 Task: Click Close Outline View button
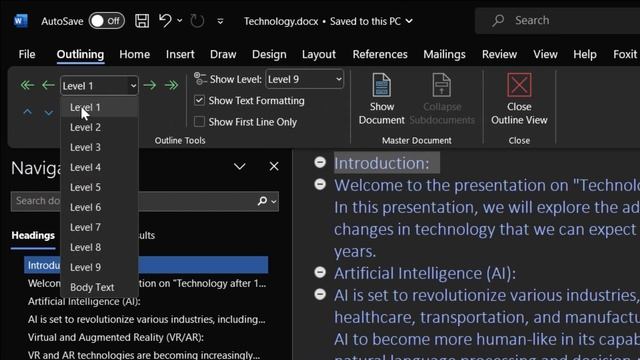click(519, 99)
